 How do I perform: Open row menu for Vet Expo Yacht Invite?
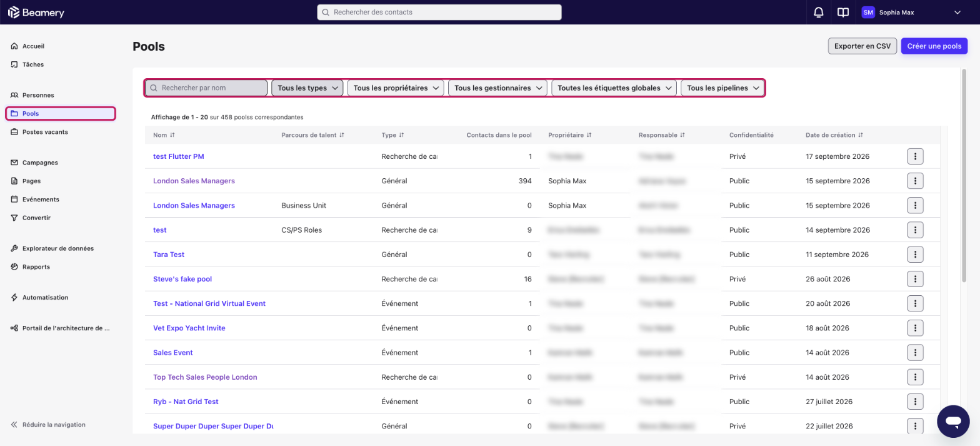tap(915, 328)
